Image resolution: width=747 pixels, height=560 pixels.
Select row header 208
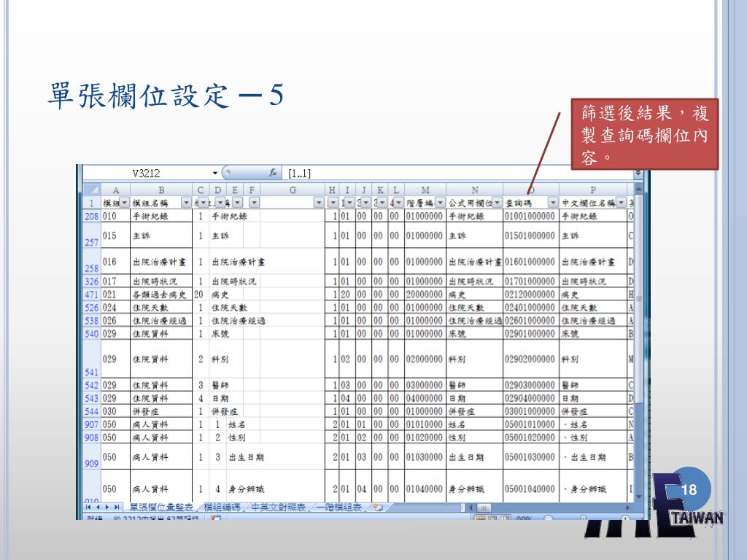pyautogui.click(x=91, y=216)
